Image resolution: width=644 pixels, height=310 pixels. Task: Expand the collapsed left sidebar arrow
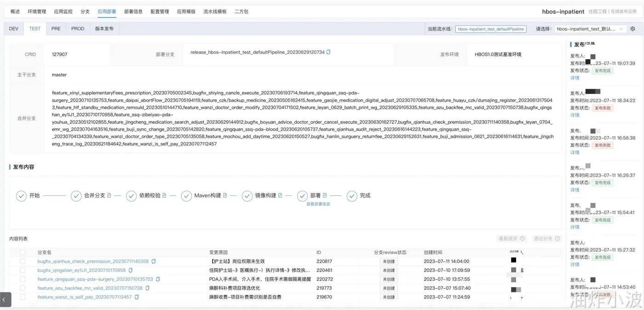pos(5,299)
